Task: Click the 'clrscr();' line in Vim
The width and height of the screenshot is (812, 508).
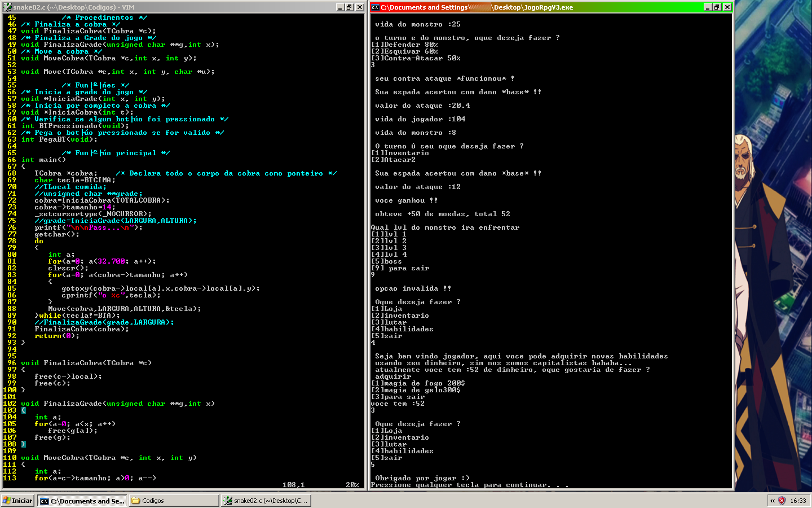Action: (x=68, y=268)
